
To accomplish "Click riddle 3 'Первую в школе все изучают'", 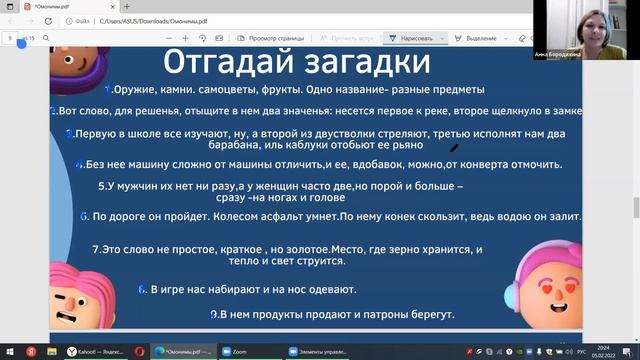I will point(316,139).
